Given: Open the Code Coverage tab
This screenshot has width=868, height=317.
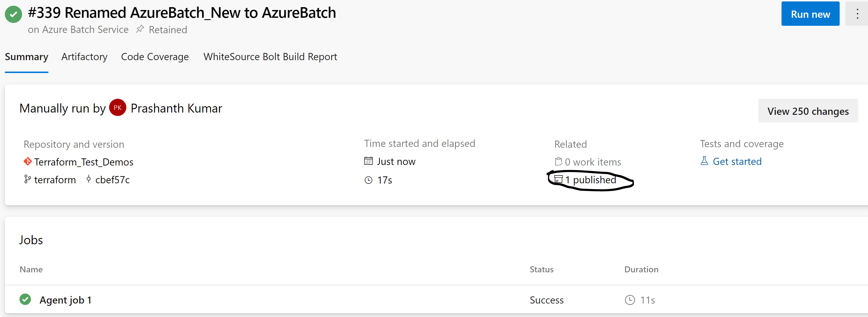Looking at the screenshot, I should click(155, 57).
